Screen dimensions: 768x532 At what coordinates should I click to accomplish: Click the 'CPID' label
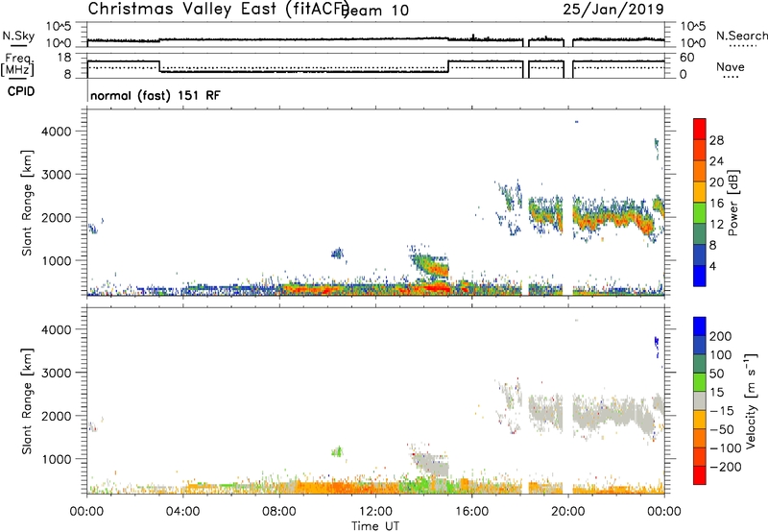click(21, 91)
